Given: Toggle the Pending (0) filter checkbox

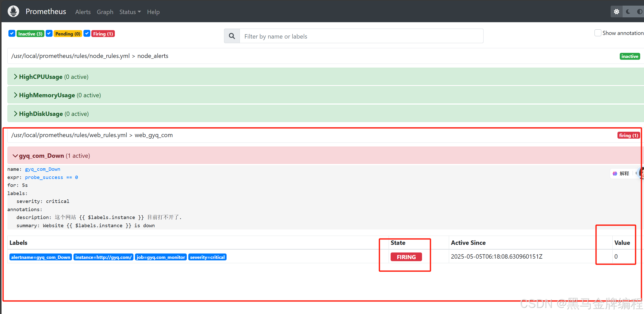Looking at the screenshot, I should tap(49, 33).
